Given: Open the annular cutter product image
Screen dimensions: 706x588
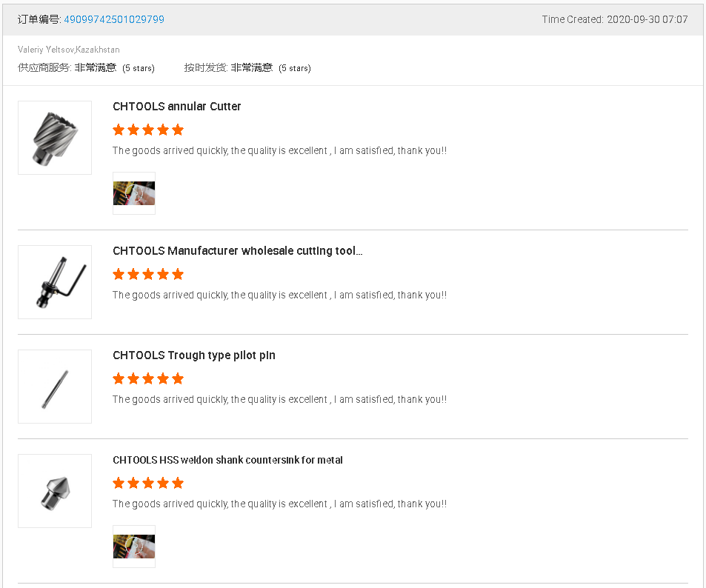Looking at the screenshot, I should tap(55, 138).
